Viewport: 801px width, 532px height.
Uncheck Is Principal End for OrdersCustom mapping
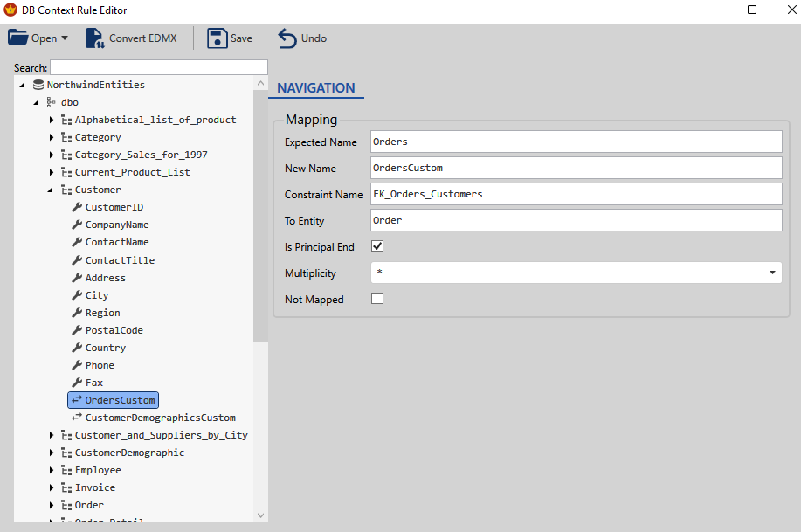pos(377,246)
